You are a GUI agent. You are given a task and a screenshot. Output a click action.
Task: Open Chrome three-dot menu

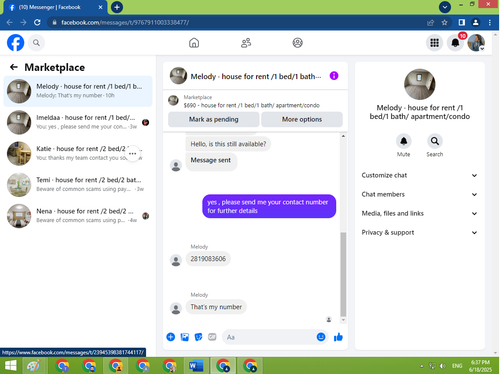490,22
